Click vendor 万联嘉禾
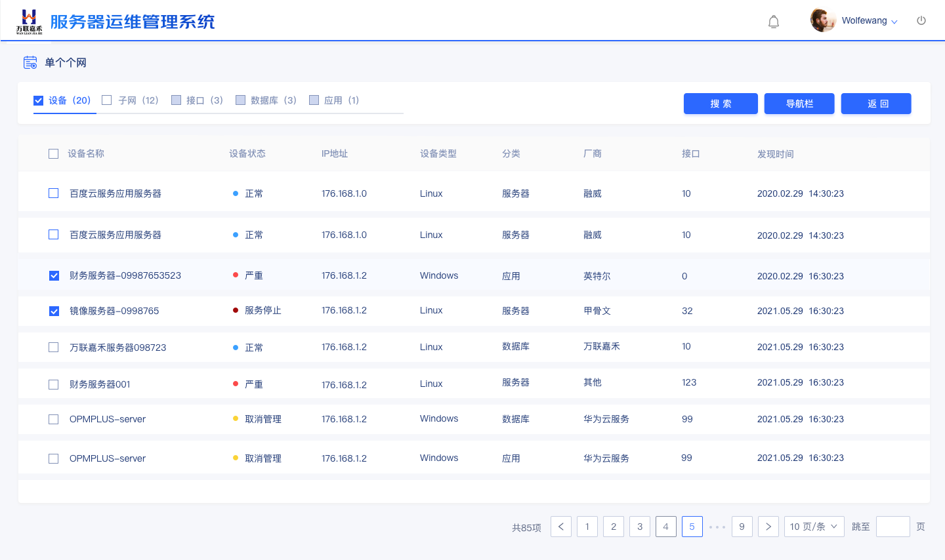 pyautogui.click(x=602, y=346)
